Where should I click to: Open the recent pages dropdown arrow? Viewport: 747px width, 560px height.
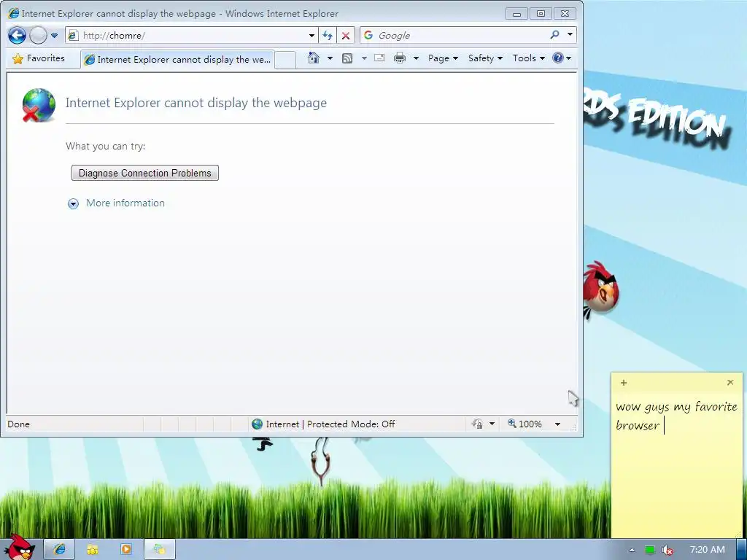click(x=54, y=36)
